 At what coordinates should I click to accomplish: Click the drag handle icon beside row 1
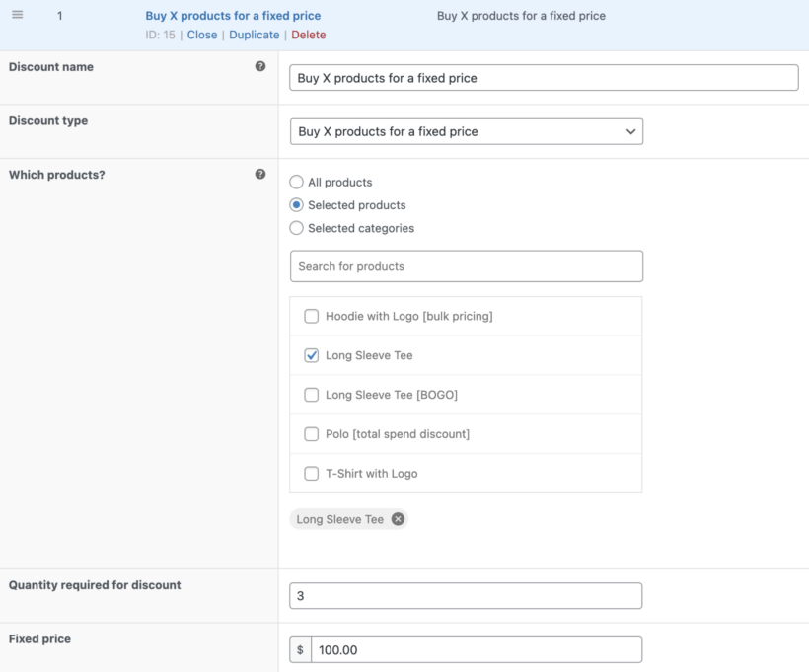pyautogui.click(x=17, y=15)
